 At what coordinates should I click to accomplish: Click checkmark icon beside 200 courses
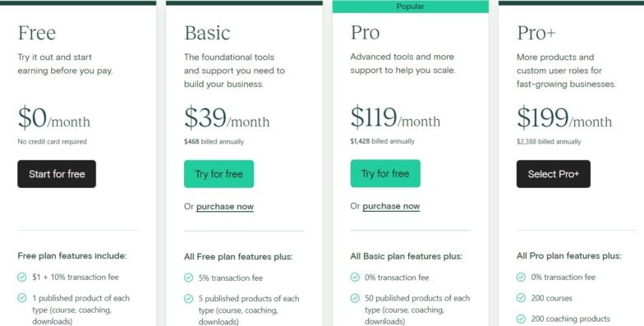tap(521, 298)
